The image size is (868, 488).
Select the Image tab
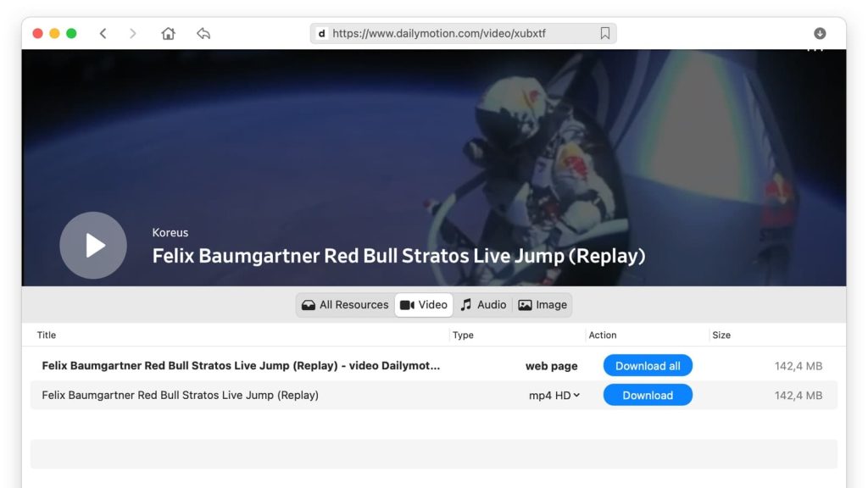542,305
